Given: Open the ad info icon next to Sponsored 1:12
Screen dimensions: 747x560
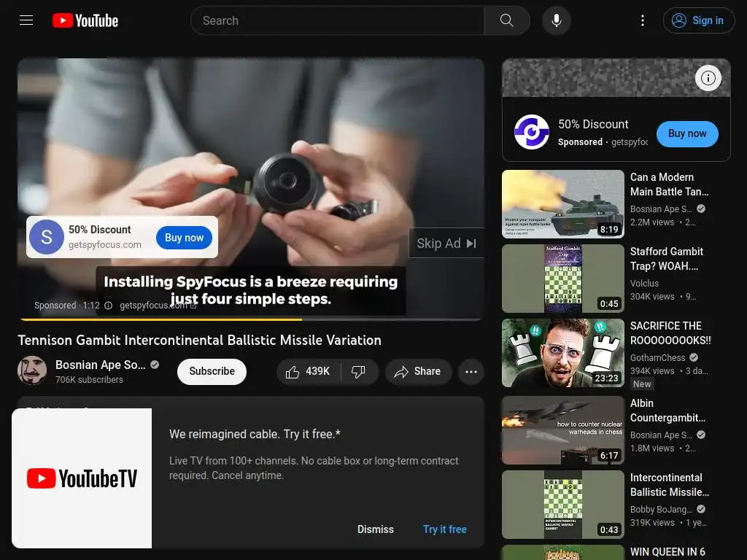Looking at the screenshot, I should tap(108, 306).
